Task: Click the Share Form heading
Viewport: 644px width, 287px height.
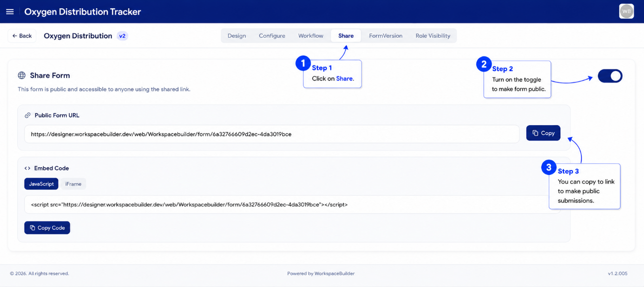Action: (50, 75)
